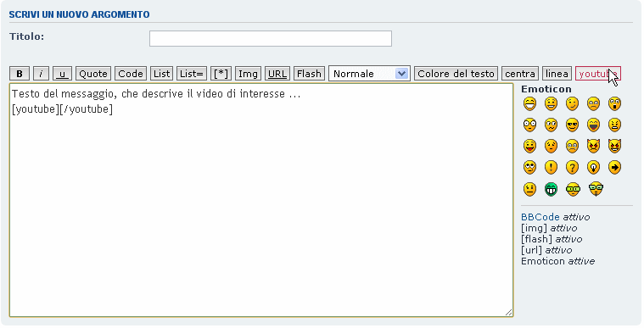The height and width of the screenshot is (328, 644).
Task: Insert the cool sunglasses emoticon
Action: point(572,125)
